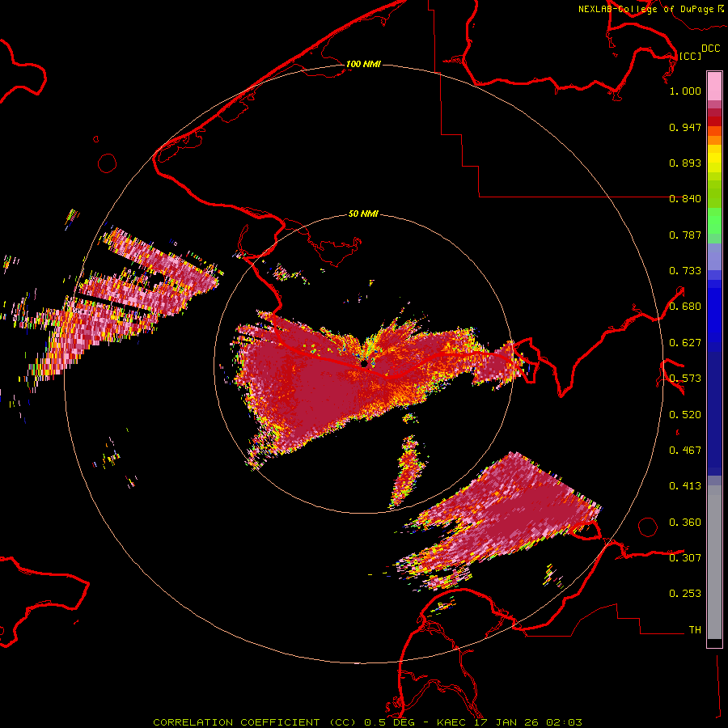Viewport: 728px width, 728px height.
Task: Select the 0.733 scale value
Action: (x=685, y=271)
